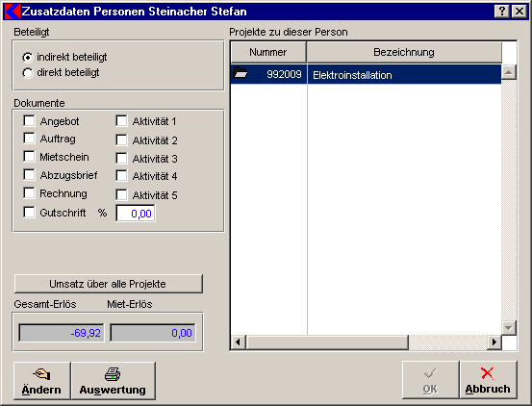Check the Aktivität 3 checkbox

[121, 158]
